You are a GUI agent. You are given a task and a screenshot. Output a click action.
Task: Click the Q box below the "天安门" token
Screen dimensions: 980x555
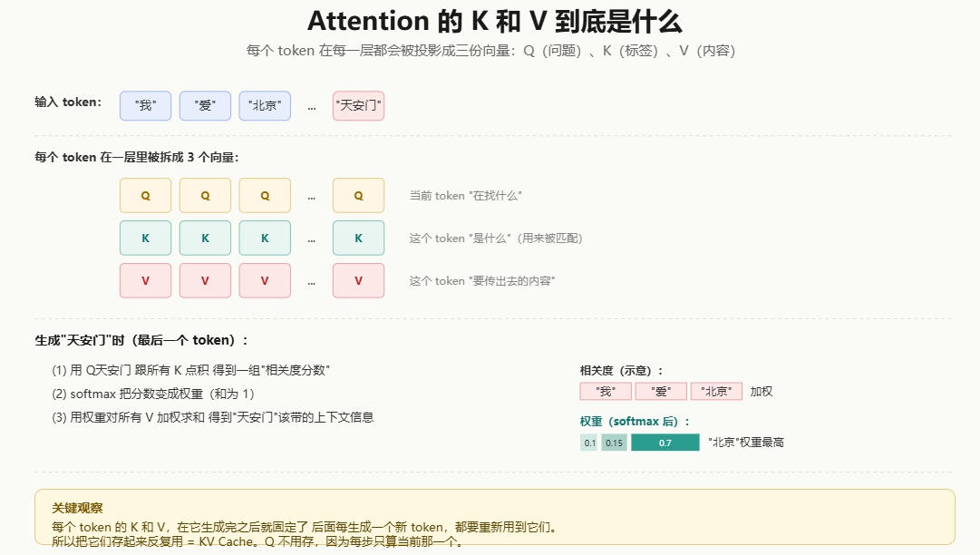(x=359, y=196)
